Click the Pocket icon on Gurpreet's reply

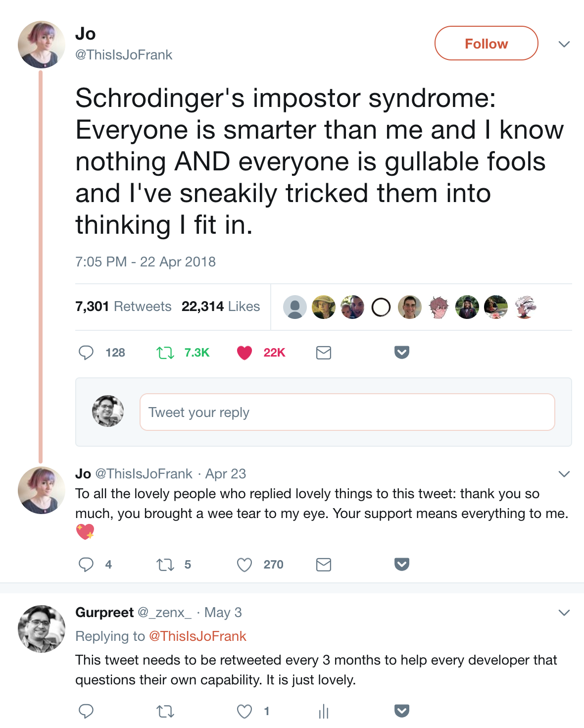click(x=402, y=711)
